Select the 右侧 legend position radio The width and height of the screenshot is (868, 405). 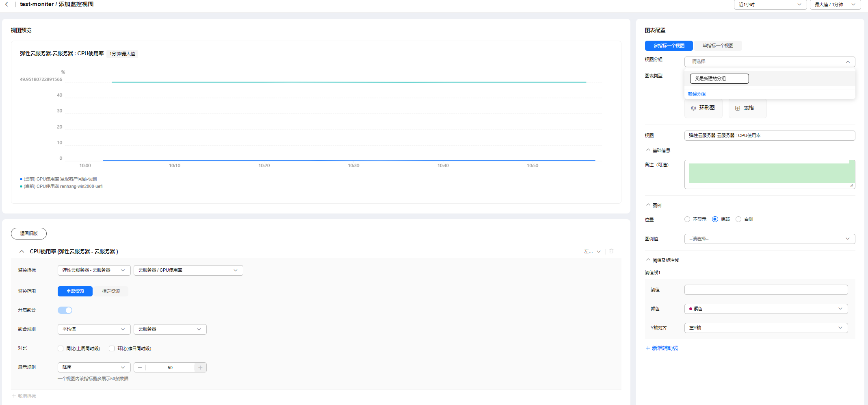point(738,219)
